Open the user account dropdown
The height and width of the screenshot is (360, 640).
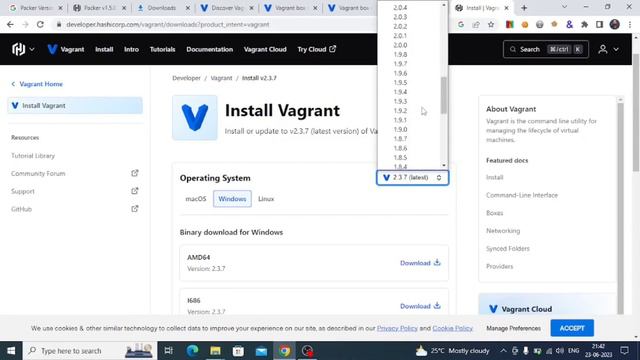point(608,49)
